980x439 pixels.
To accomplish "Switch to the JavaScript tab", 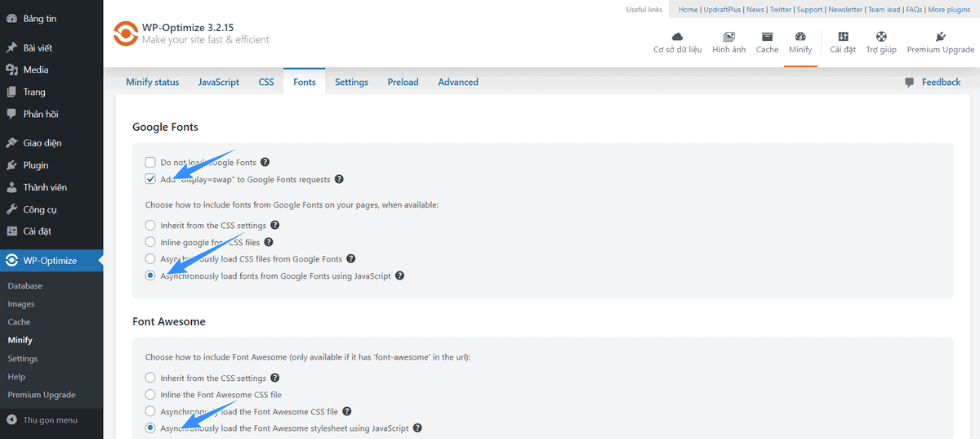I will click(x=219, y=82).
